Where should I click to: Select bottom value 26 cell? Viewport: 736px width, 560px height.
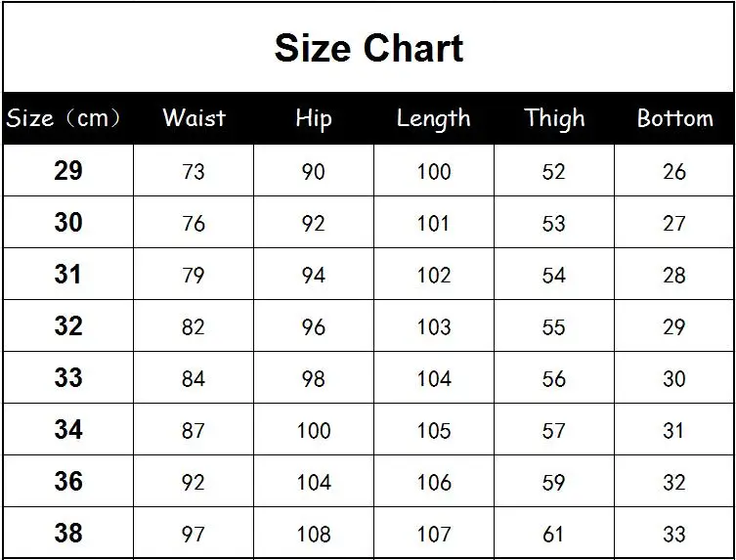tap(674, 170)
